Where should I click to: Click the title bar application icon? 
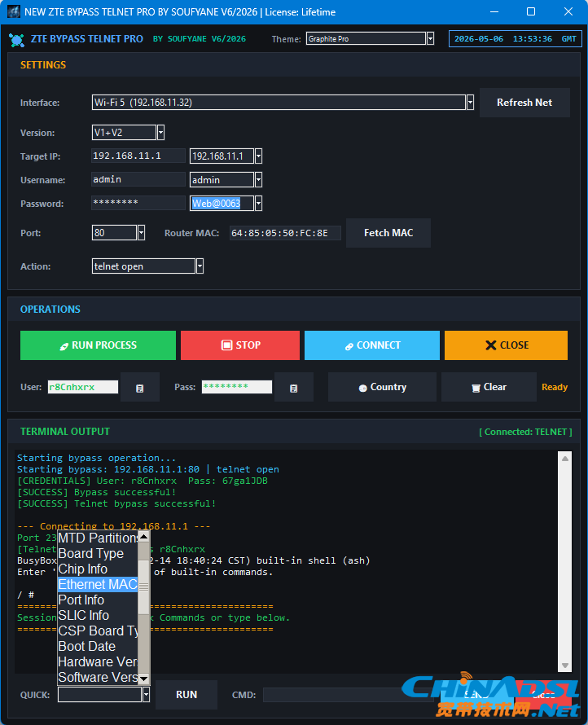14,11
